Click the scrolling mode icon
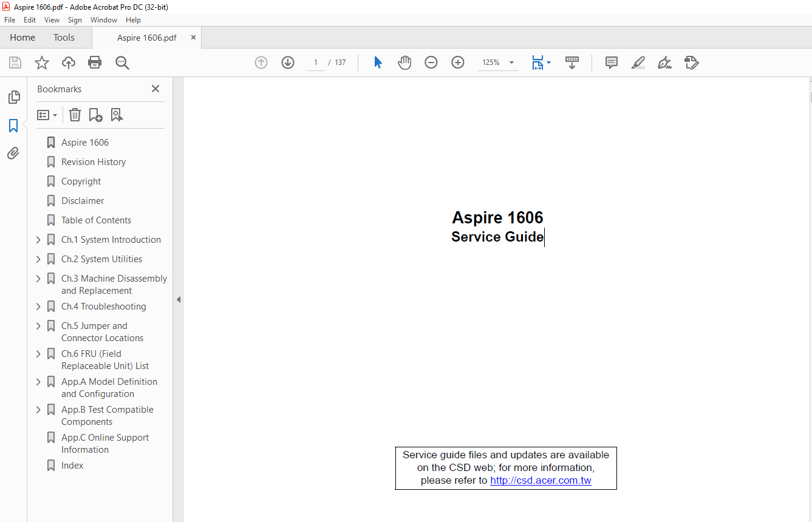 (572, 63)
